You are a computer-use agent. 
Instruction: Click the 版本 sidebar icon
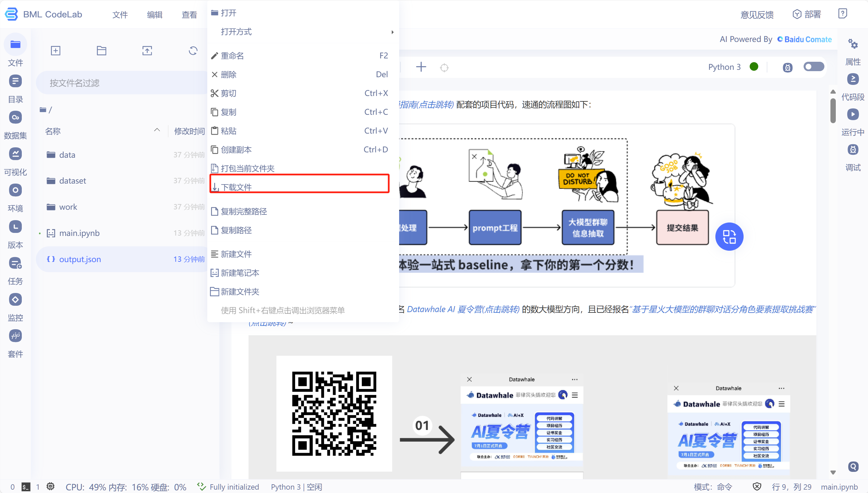(x=16, y=227)
